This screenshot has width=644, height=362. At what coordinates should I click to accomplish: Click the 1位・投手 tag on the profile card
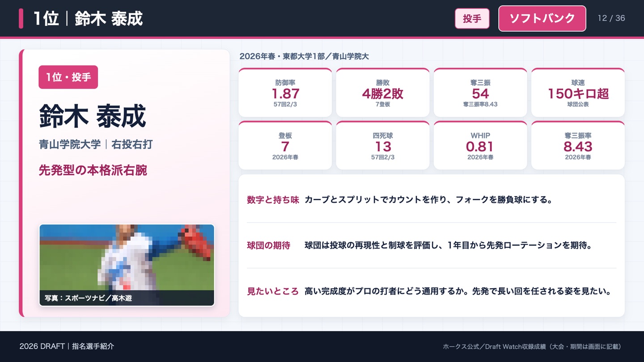(68, 77)
